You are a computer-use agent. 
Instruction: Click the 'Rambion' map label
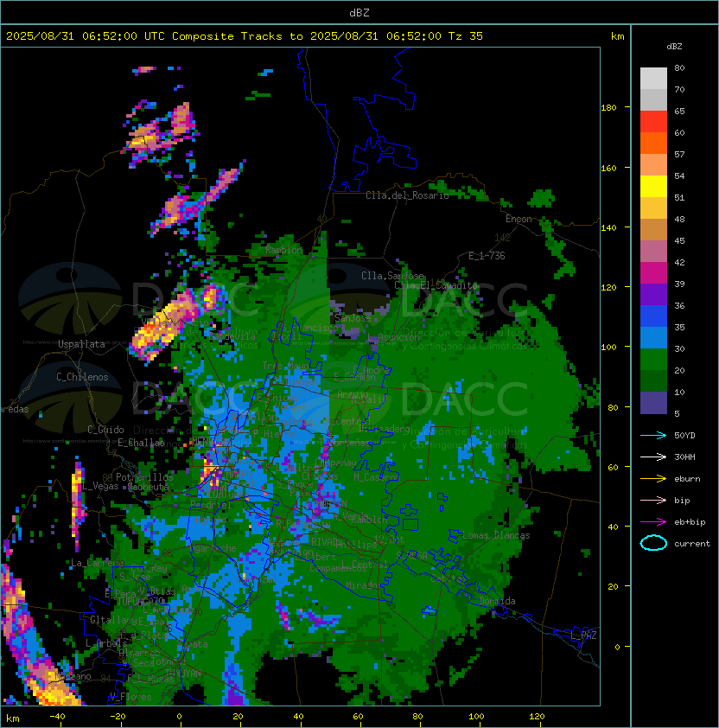[x=283, y=250]
